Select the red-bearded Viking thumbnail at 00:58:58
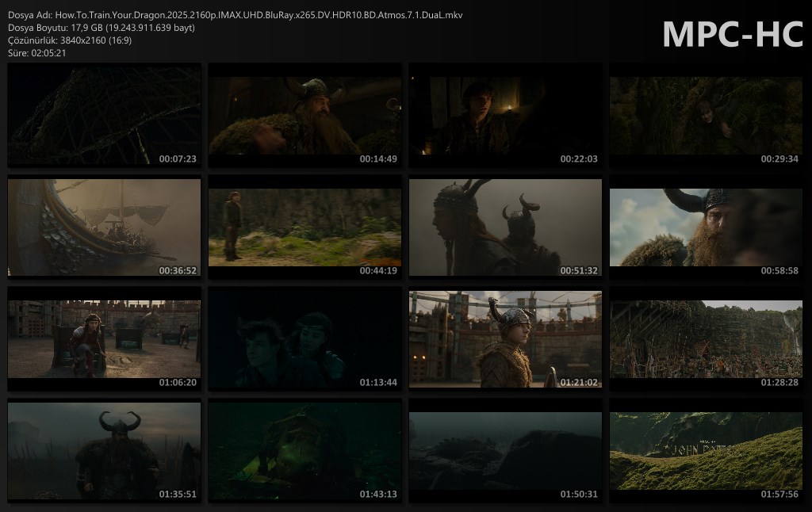 (706, 227)
